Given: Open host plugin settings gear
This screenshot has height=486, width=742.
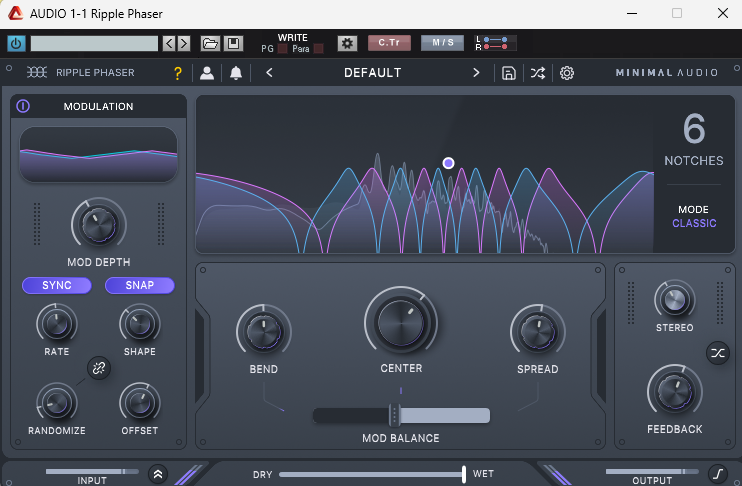Looking at the screenshot, I should 347,44.
